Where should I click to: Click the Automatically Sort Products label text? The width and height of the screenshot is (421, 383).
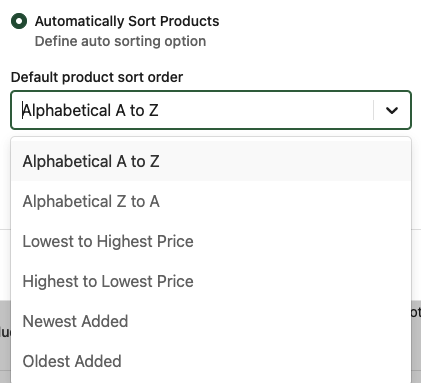127,21
